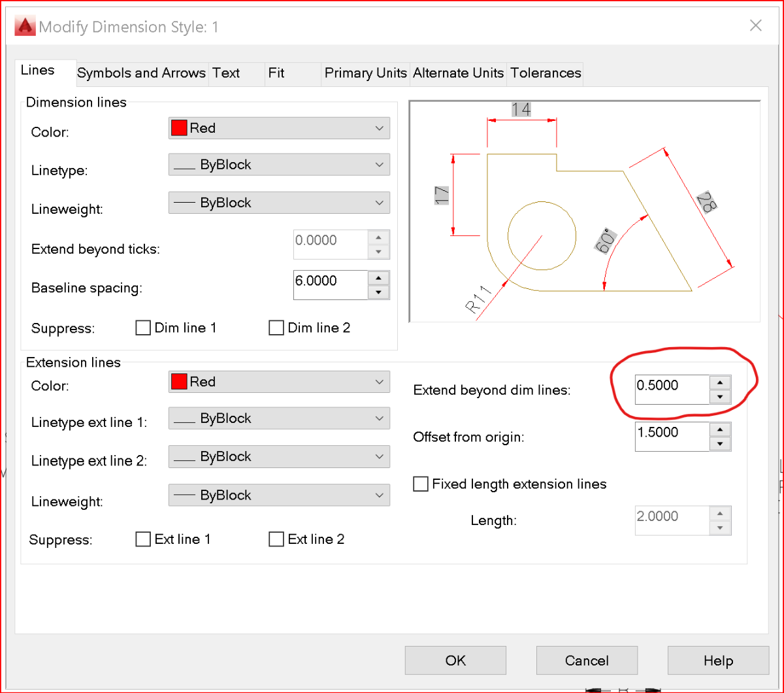Increase Baseline spacing with up arrow

(x=378, y=278)
